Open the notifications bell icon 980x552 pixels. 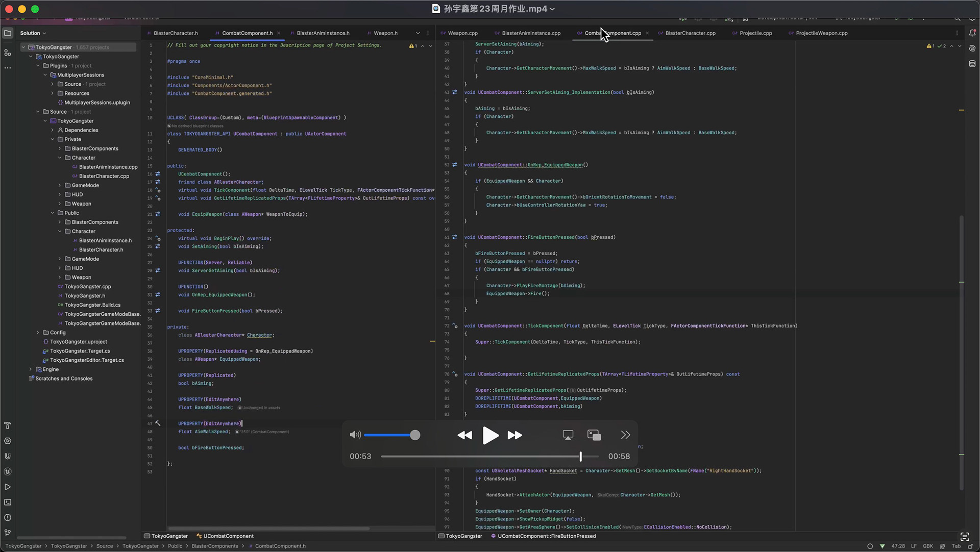(x=972, y=33)
